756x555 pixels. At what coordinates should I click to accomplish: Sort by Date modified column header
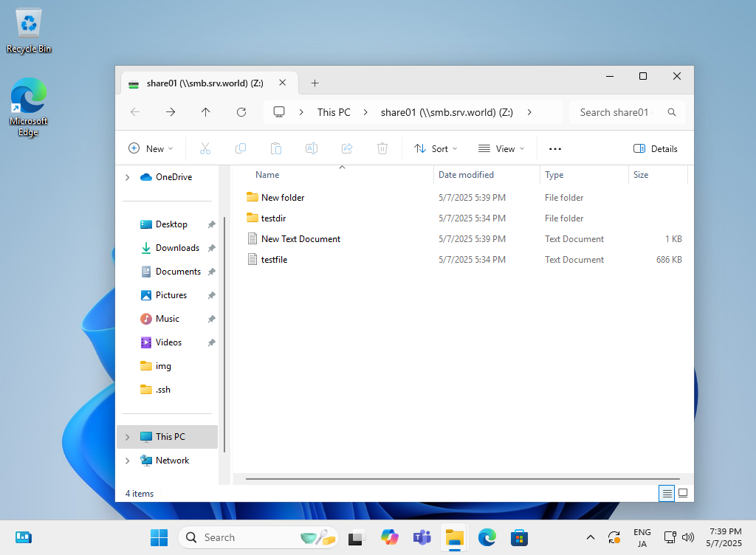pyautogui.click(x=466, y=175)
